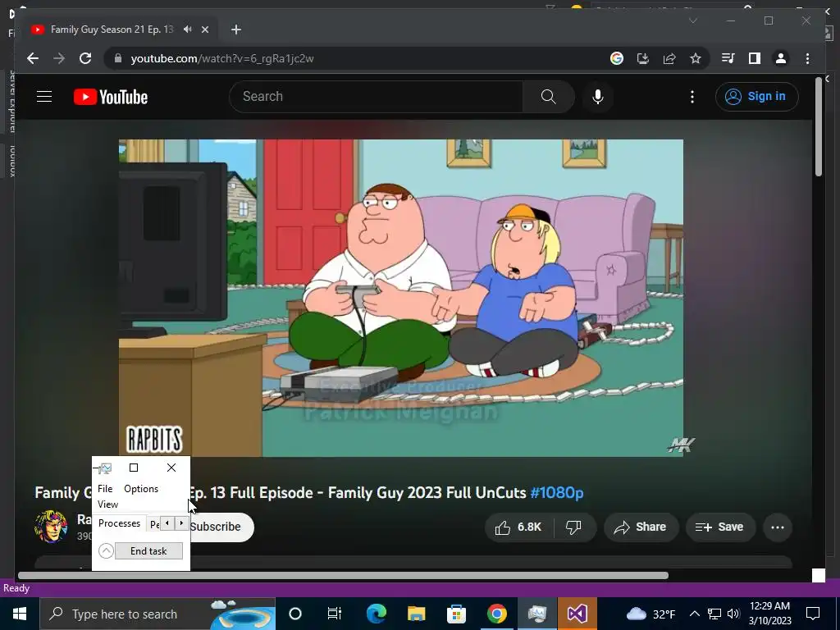Click the horizontal scrollbar at the bottom

[x=343, y=575]
